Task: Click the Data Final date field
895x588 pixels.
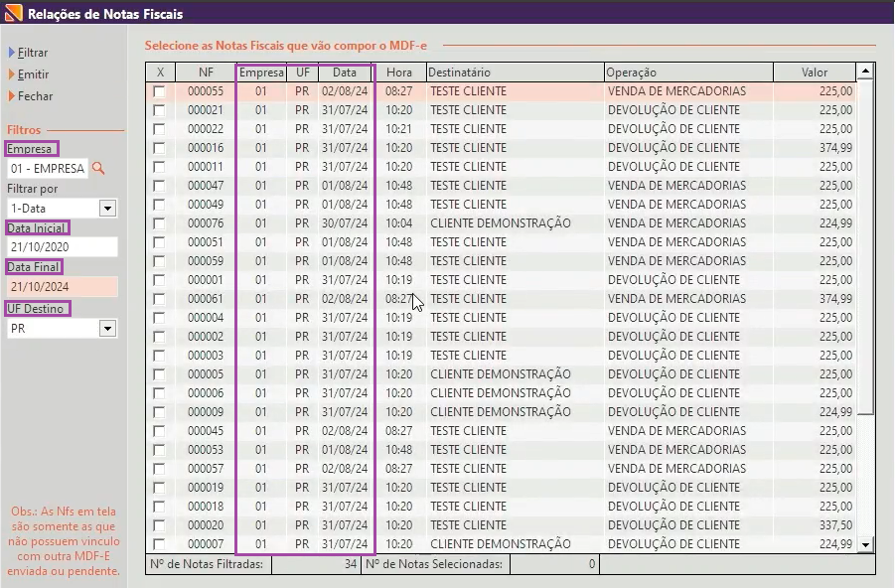Action: click(63, 287)
